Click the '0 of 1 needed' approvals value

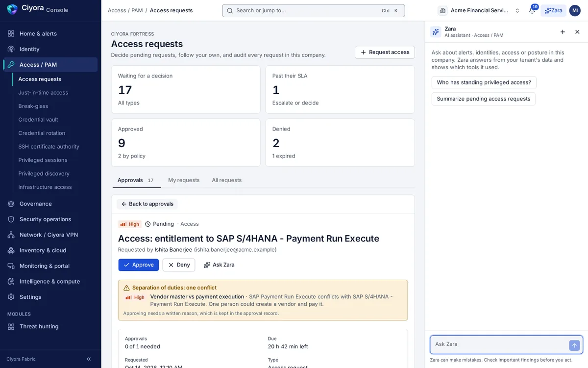tap(143, 346)
